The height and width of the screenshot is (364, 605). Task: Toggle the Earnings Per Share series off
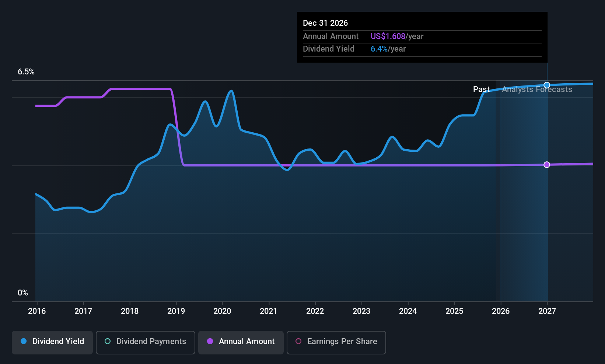click(x=336, y=342)
